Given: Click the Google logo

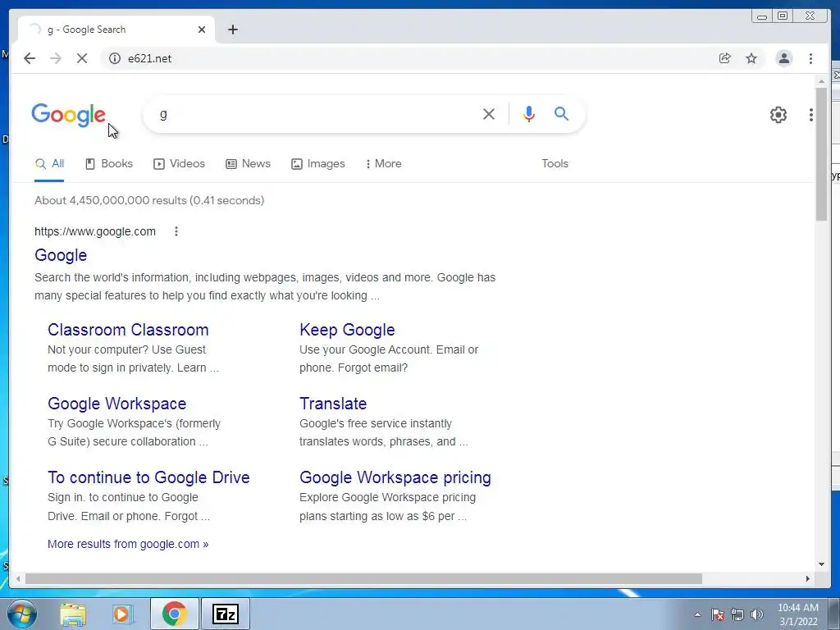Looking at the screenshot, I should click(x=68, y=115).
